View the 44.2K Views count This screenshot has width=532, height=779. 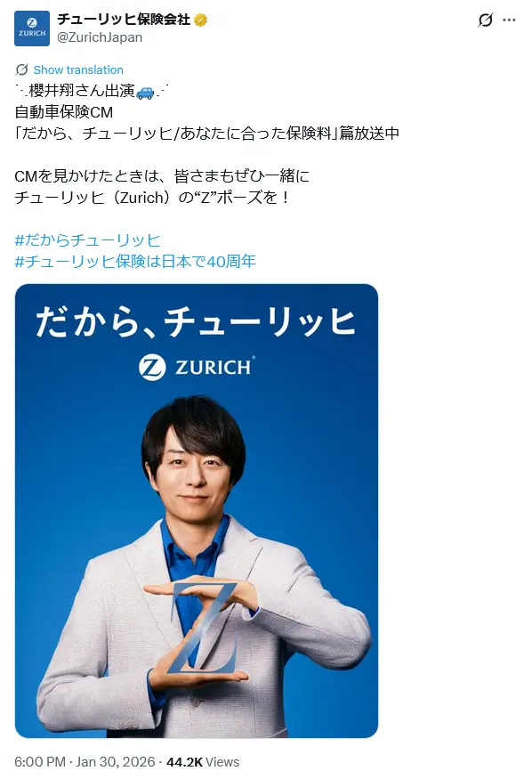tap(203, 761)
